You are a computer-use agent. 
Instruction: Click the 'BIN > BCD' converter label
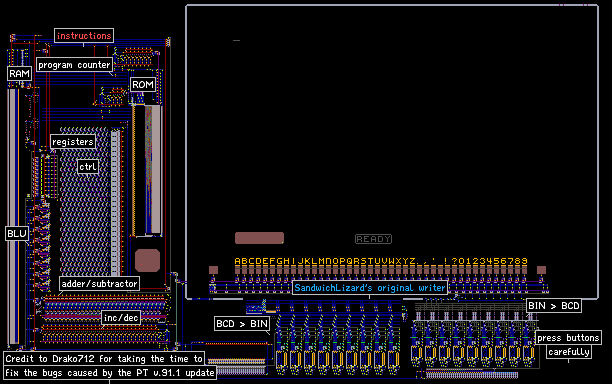tap(554, 306)
